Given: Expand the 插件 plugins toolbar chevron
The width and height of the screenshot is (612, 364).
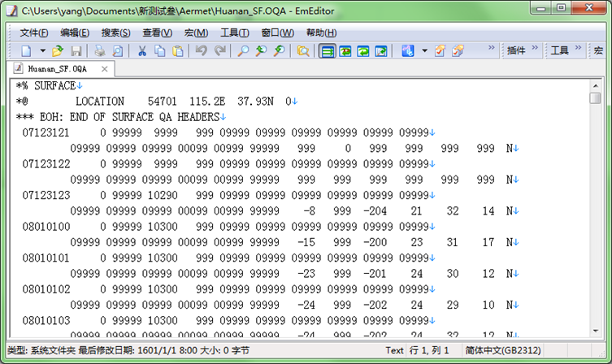Looking at the screenshot, I should [x=536, y=50].
